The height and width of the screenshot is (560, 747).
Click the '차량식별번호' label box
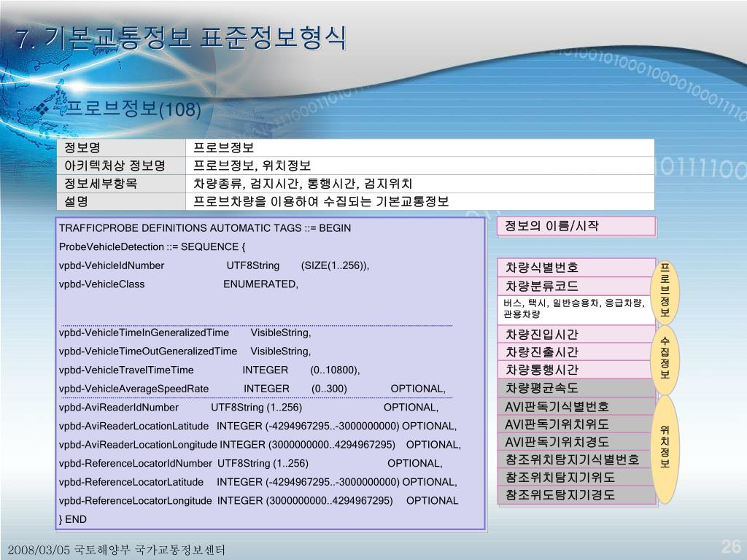pyautogui.click(x=576, y=268)
